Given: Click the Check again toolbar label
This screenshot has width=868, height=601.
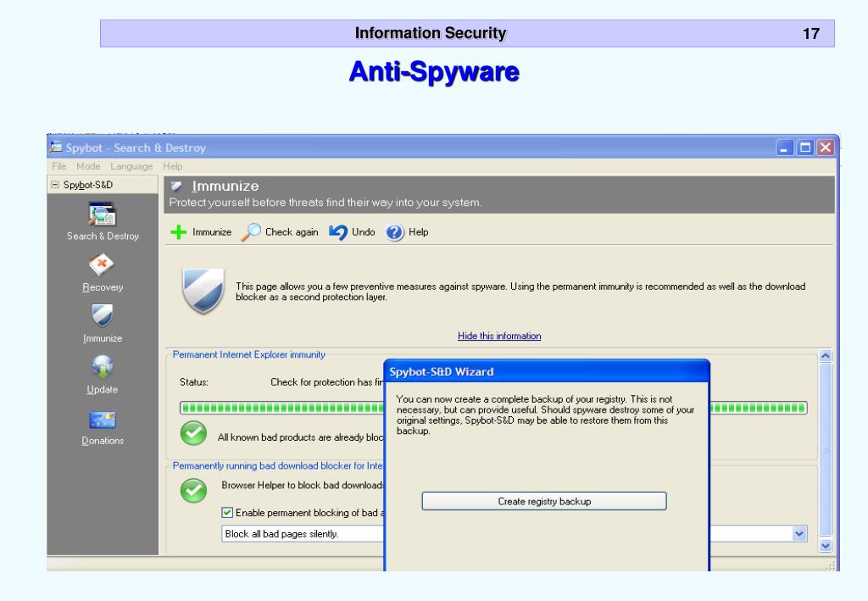Looking at the screenshot, I should (292, 232).
